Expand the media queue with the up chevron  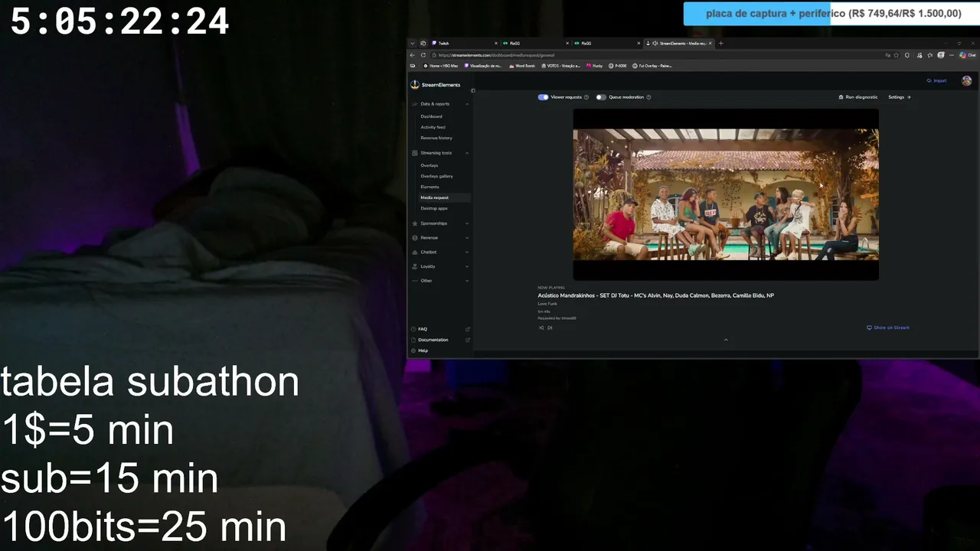[x=726, y=340]
